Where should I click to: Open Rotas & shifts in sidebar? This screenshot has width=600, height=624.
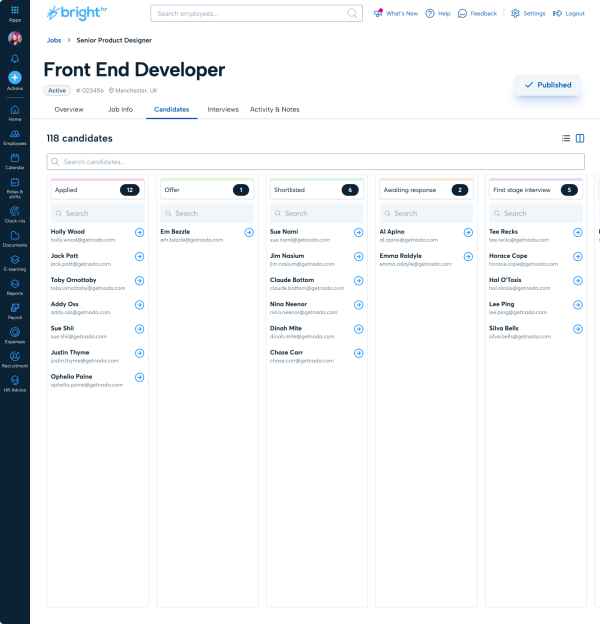tap(15, 188)
